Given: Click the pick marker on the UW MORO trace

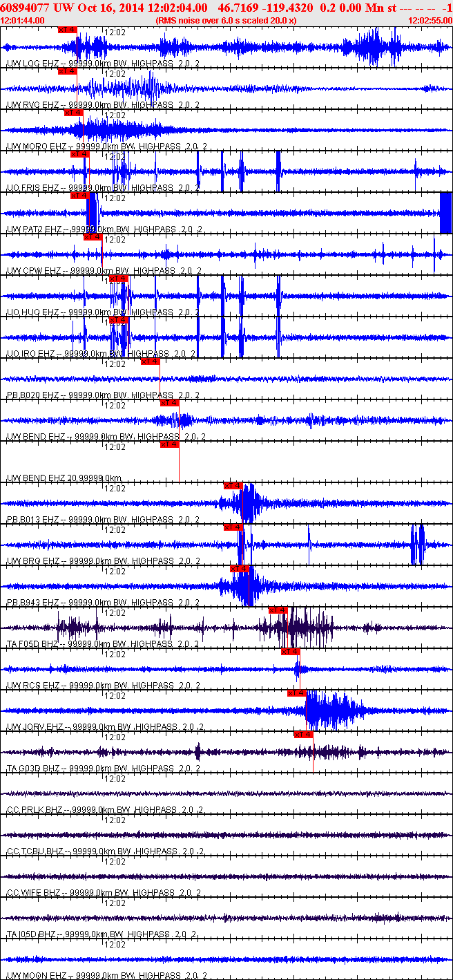Looking at the screenshot, I should [74, 113].
